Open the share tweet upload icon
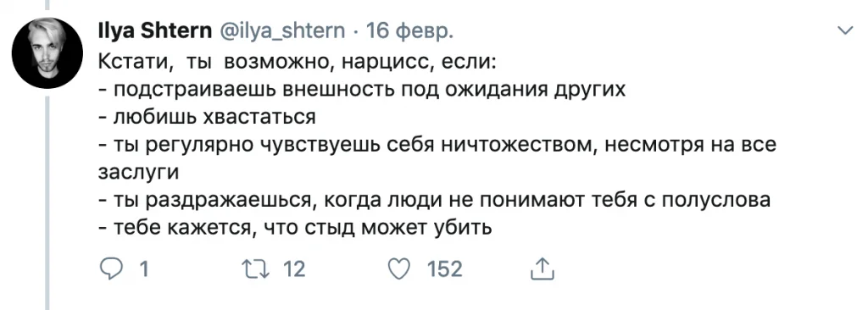 [x=542, y=269]
